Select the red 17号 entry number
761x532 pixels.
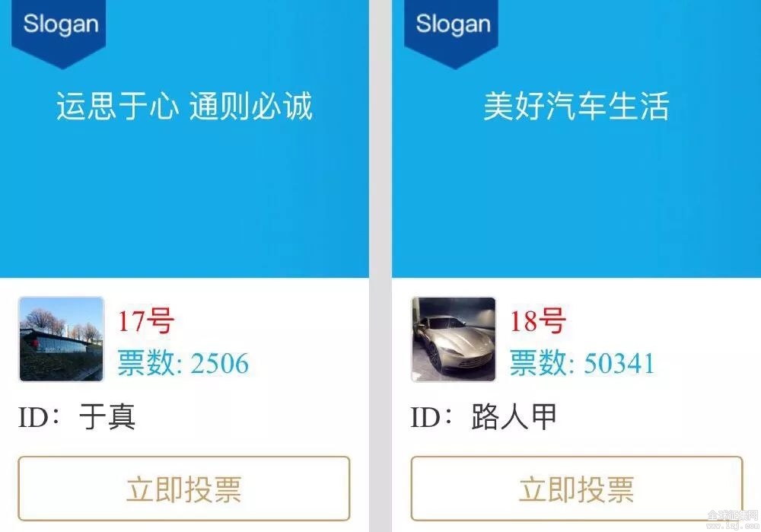(146, 321)
